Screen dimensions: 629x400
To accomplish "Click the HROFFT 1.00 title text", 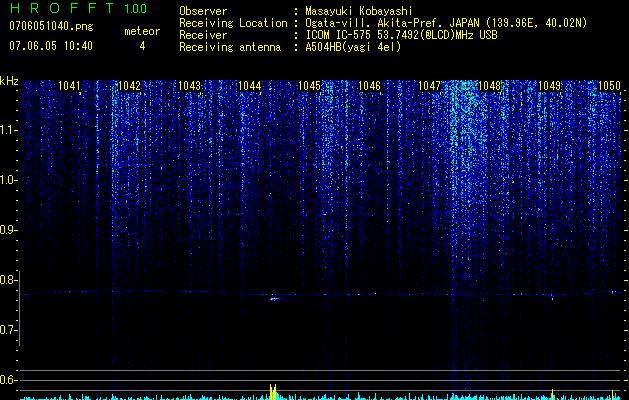I will point(79,8).
